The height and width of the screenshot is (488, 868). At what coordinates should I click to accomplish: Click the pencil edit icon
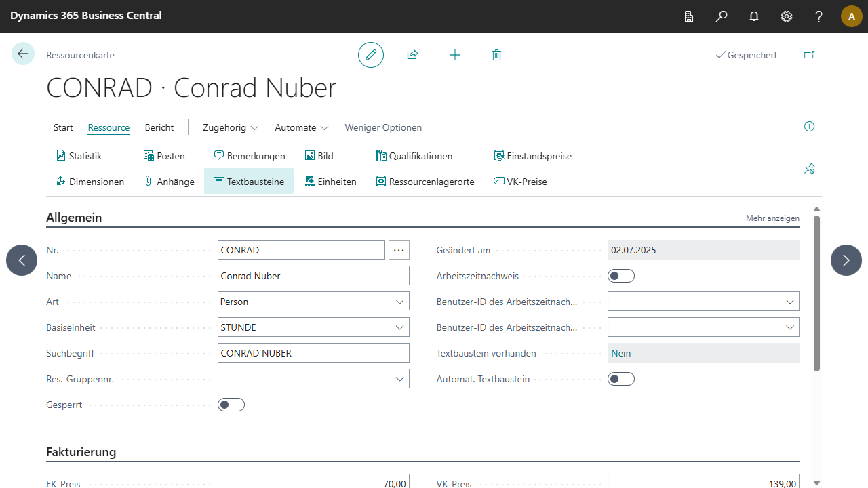pyautogui.click(x=371, y=55)
